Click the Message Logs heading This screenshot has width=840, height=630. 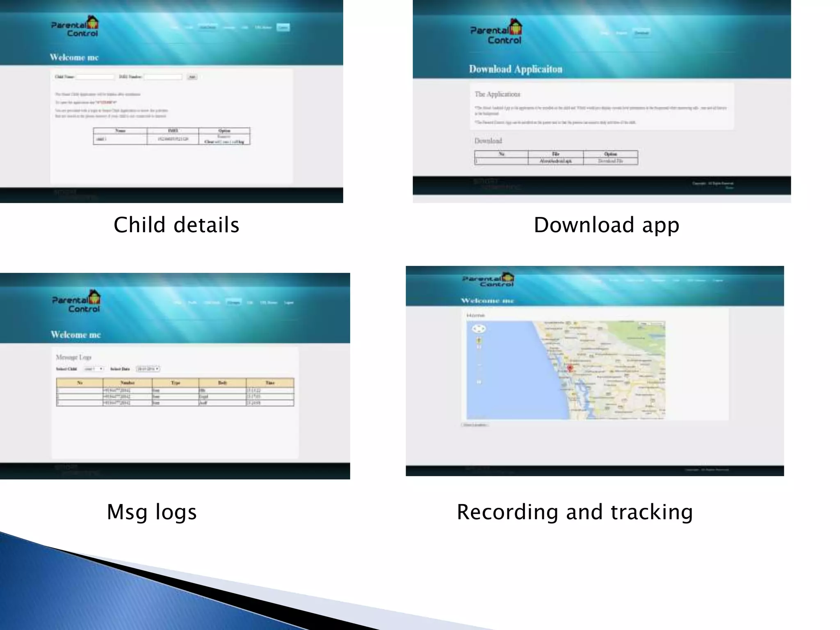[73, 357]
